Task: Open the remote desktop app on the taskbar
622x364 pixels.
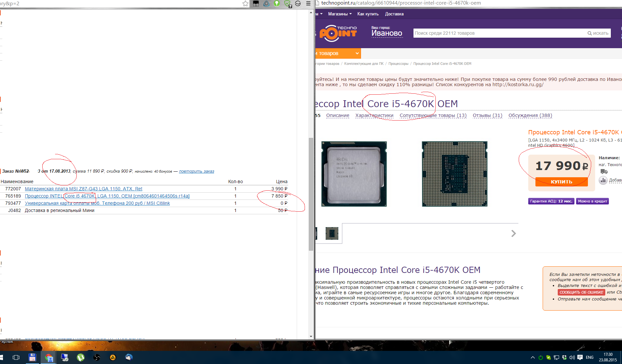Action: click(x=65, y=357)
